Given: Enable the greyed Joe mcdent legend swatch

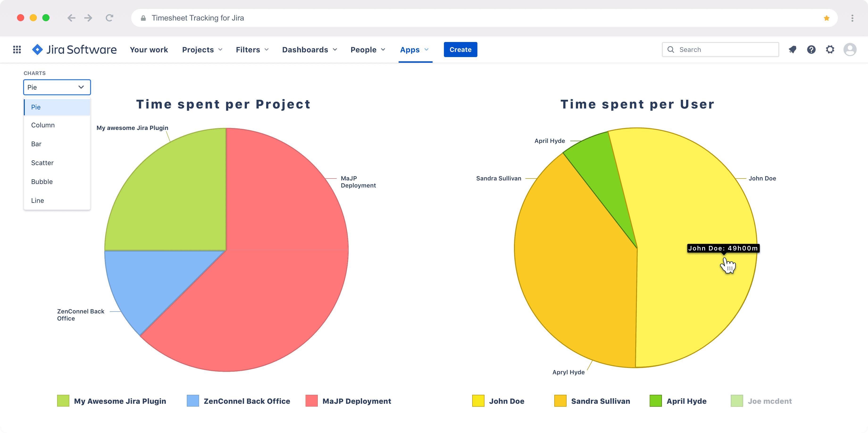Looking at the screenshot, I should click(x=737, y=401).
